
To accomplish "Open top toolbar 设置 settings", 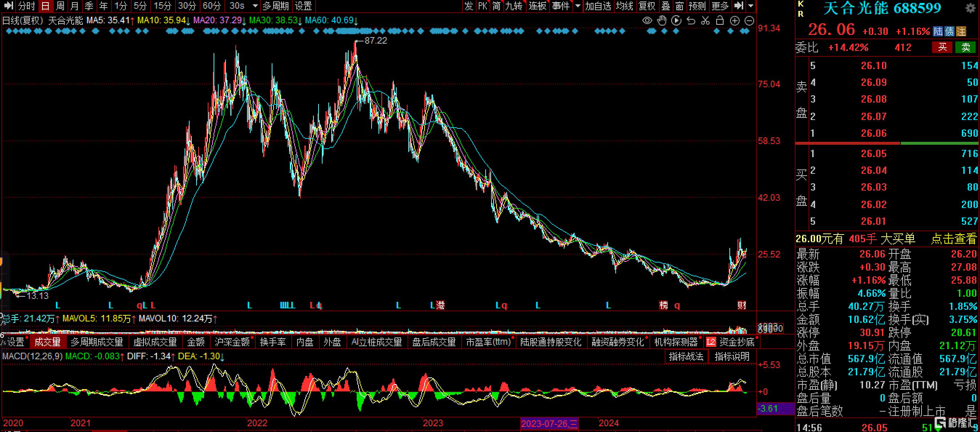I will tap(303, 6).
